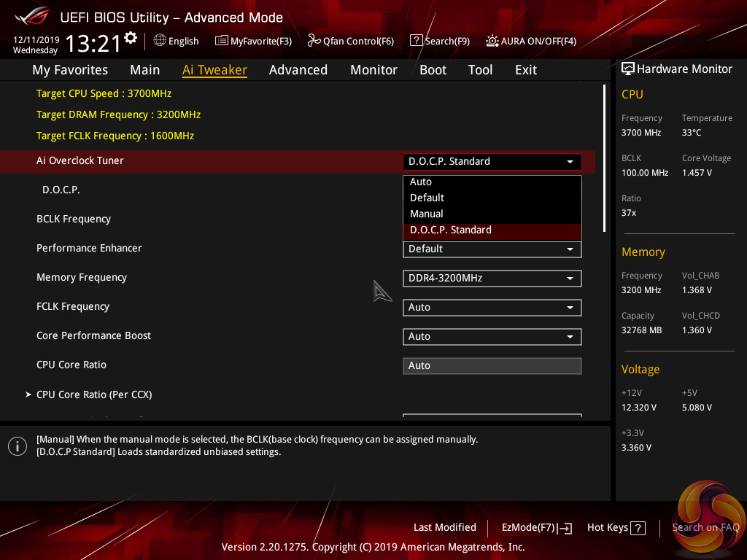Open MyFavorite(F3) list icon
The image size is (747, 560).
tap(222, 41)
